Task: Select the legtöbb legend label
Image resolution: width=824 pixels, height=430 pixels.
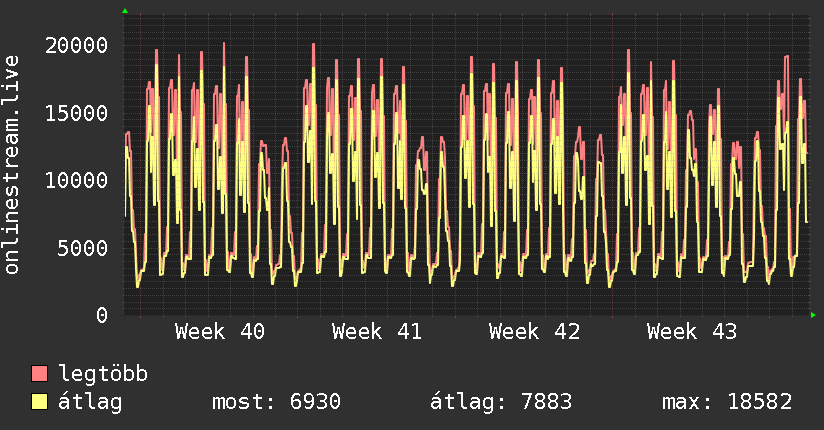Action: pyautogui.click(x=103, y=374)
